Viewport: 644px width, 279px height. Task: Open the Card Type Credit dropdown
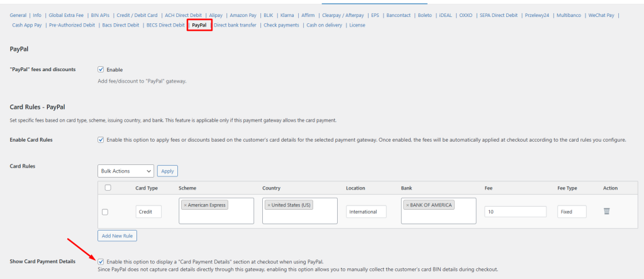[x=148, y=212]
